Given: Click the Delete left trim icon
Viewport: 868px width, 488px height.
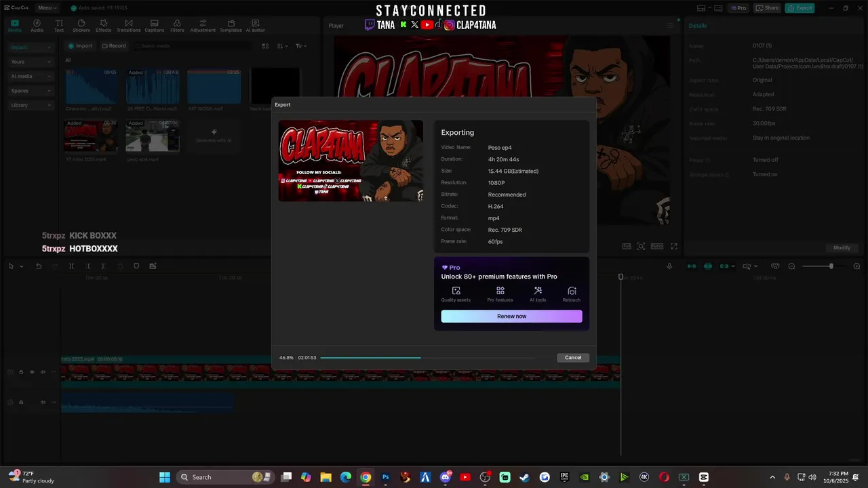Looking at the screenshot, I should [87, 266].
